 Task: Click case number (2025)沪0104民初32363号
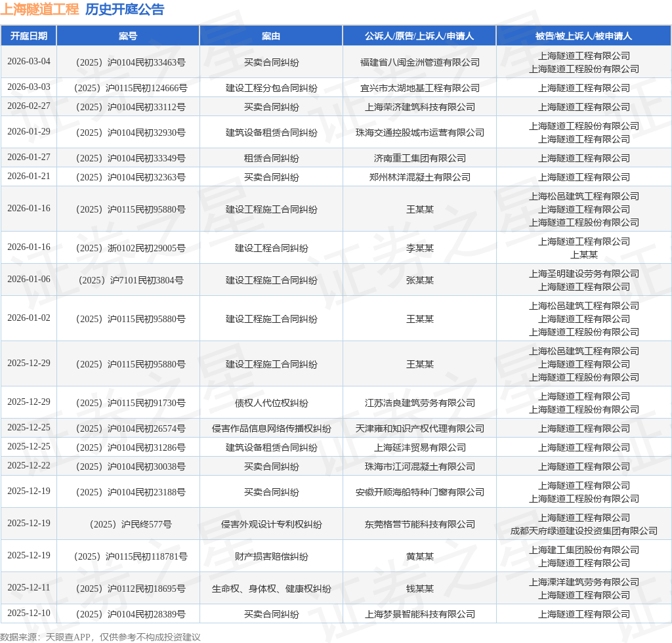(131, 177)
